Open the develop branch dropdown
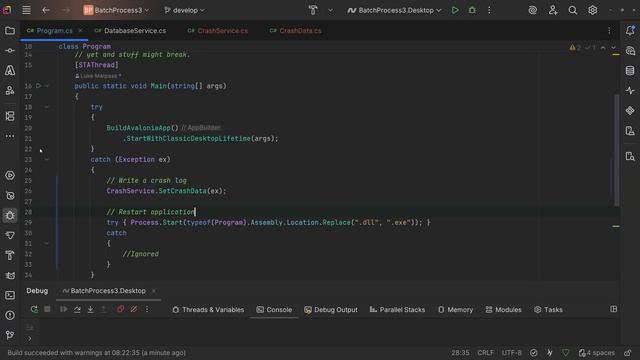640x360 pixels. [x=184, y=10]
